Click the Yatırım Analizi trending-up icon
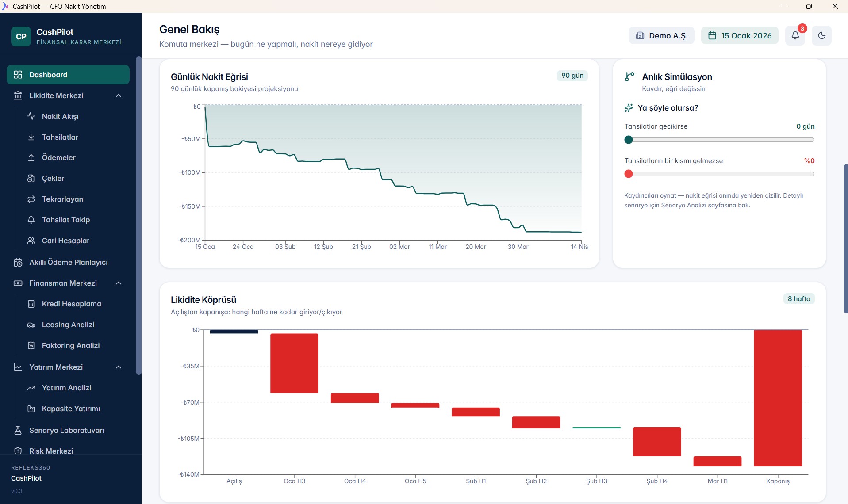The image size is (848, 504). coord(31,388)
